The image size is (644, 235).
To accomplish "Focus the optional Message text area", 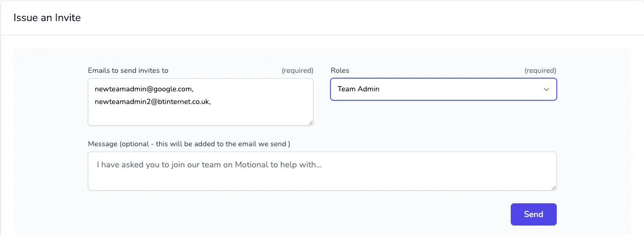I will 322,171.
